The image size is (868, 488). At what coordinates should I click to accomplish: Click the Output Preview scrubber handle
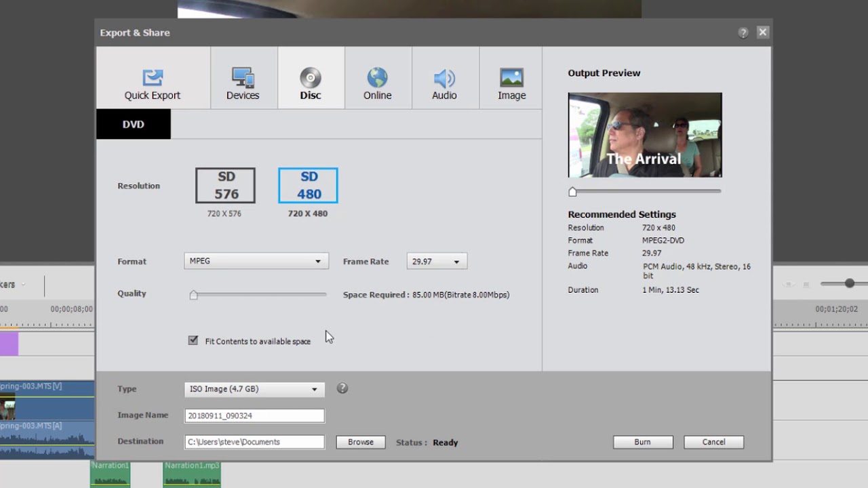pyautogui.click(x=572, y=192)
